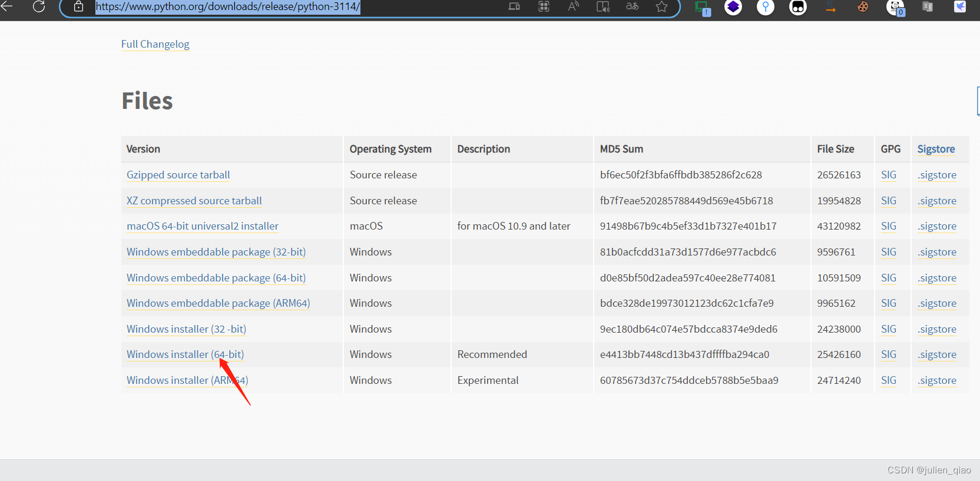
Task: Download Windows installer (ARM64)
Action: pos(187,380)
